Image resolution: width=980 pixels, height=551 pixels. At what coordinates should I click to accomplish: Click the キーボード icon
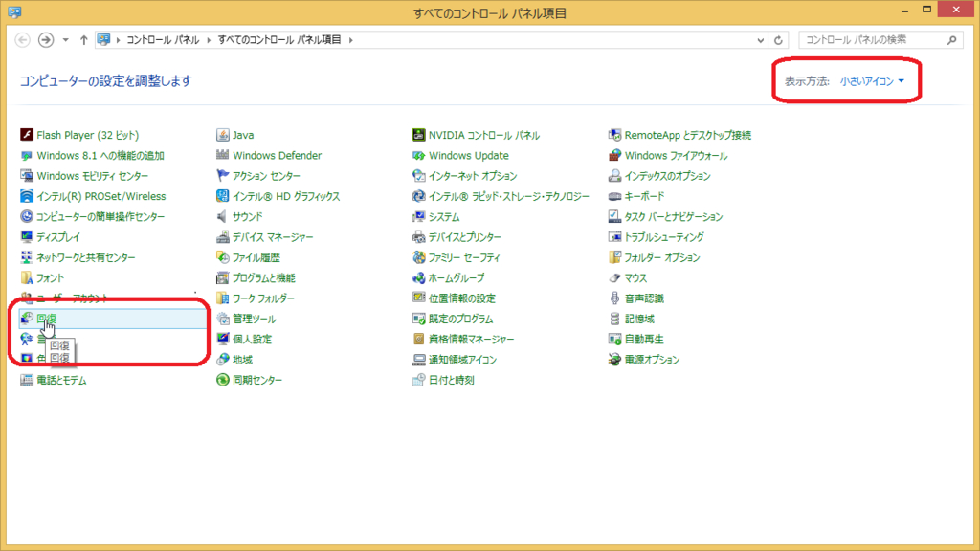(x=615, y=196)
